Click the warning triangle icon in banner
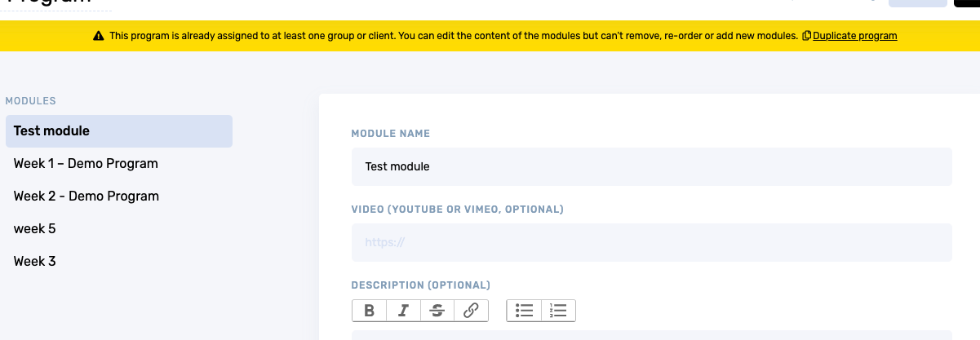Screen dimensions: 980x340 tap(99, 36)
